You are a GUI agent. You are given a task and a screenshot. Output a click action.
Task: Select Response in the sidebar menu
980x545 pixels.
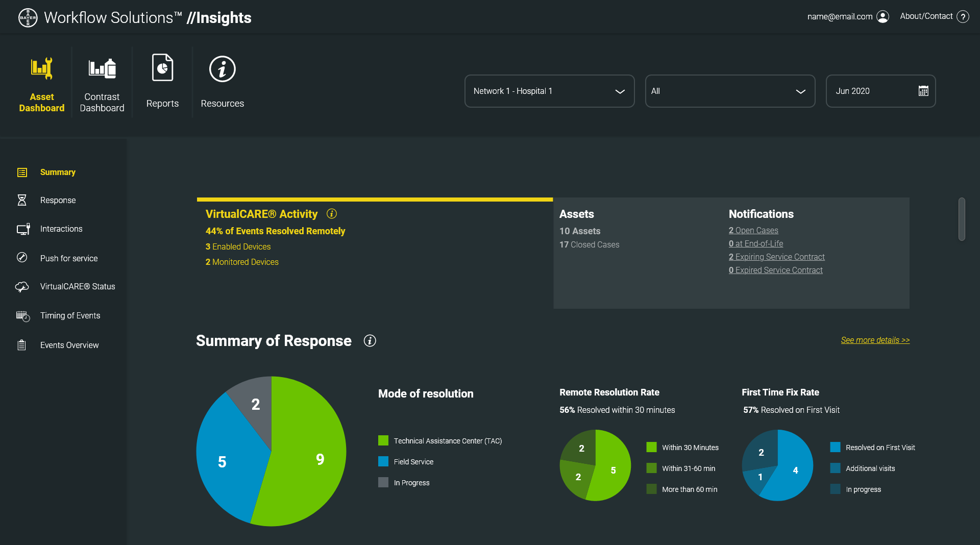pyautogui.click(x=58, y=201)
